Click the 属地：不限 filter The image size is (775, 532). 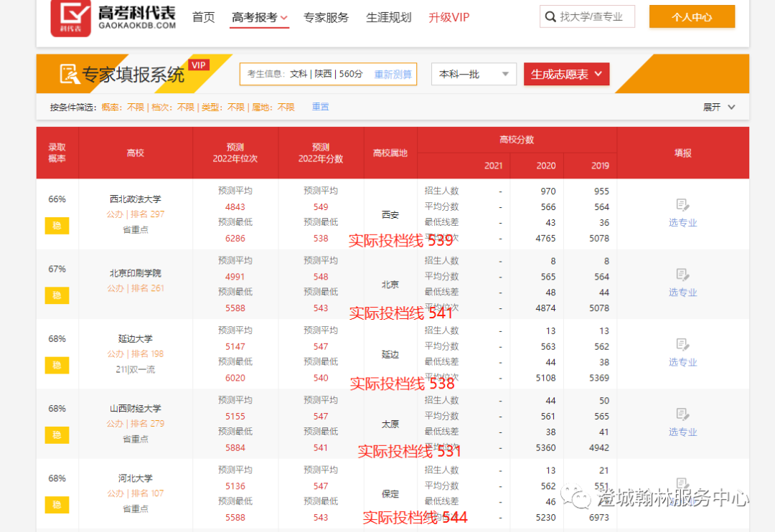(x=273, y=108)
